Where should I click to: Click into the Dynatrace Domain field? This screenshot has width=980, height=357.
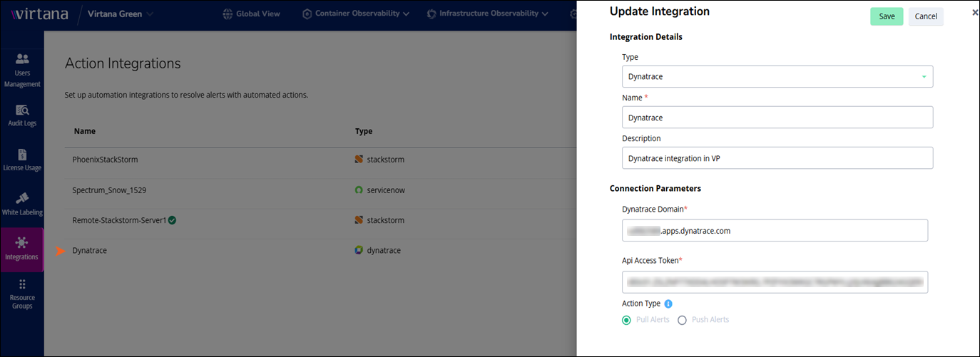pos(775,231)
